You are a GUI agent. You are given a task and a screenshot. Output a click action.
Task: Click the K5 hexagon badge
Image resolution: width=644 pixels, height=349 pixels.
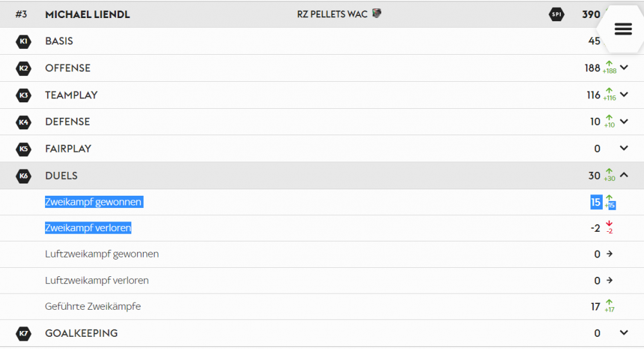[23, 149]
